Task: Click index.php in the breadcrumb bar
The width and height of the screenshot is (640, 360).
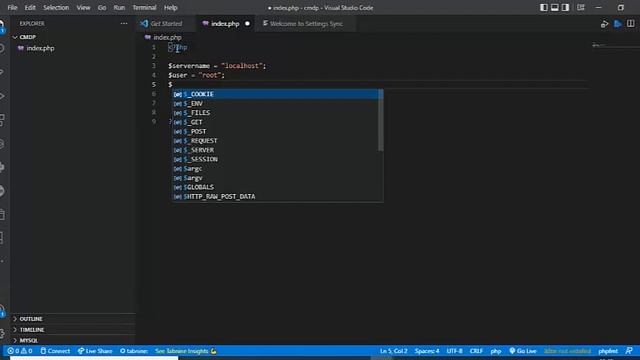Action: pos(167,37)
